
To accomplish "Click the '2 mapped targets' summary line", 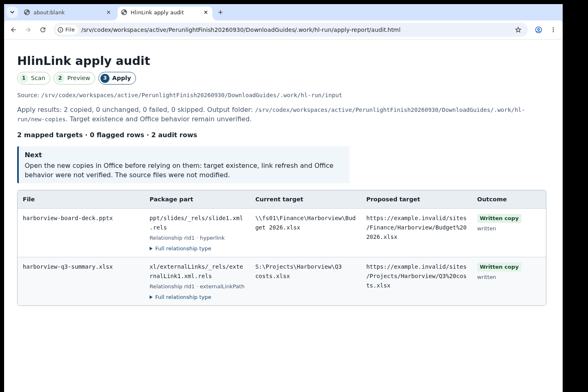I will click(x=107, y=135).
